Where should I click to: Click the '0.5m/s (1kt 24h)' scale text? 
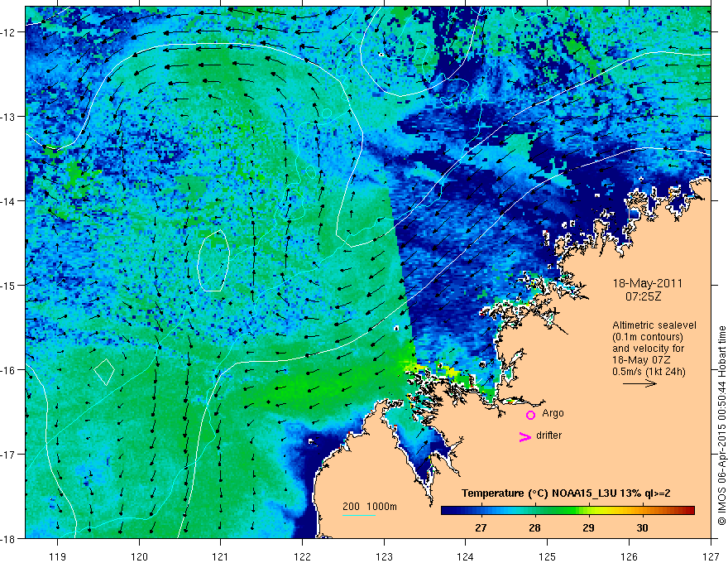pos(649,372)
